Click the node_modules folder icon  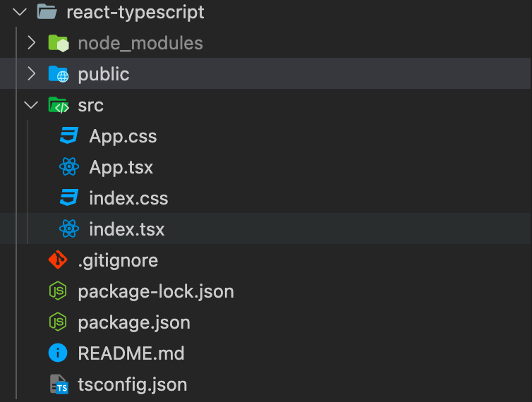pos(59,43)
